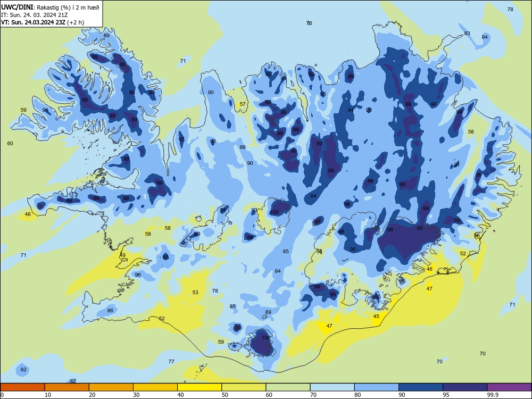Click the humidity value 53
The height and width of the screenshot is (399, 532).
(195, 292)
